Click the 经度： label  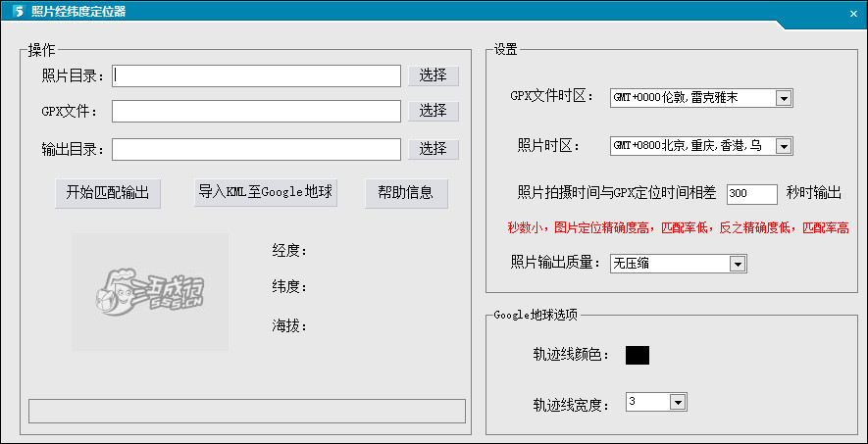(289, 251)
